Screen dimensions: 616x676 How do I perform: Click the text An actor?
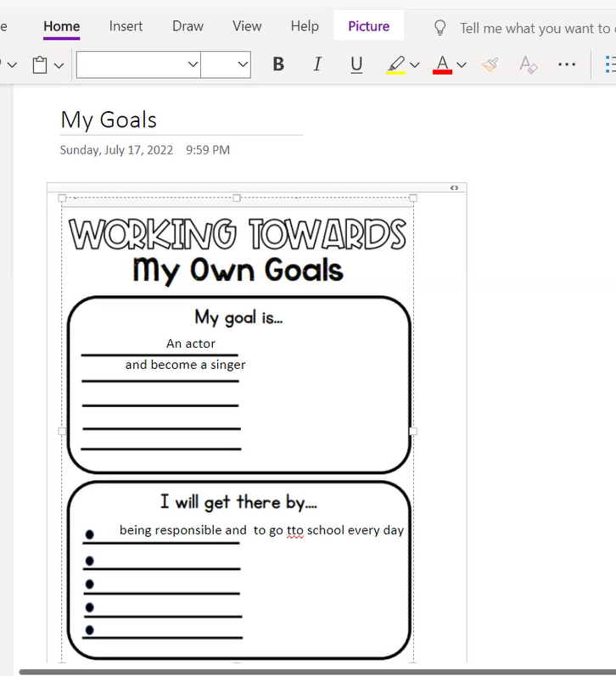(x=191, y=344)
